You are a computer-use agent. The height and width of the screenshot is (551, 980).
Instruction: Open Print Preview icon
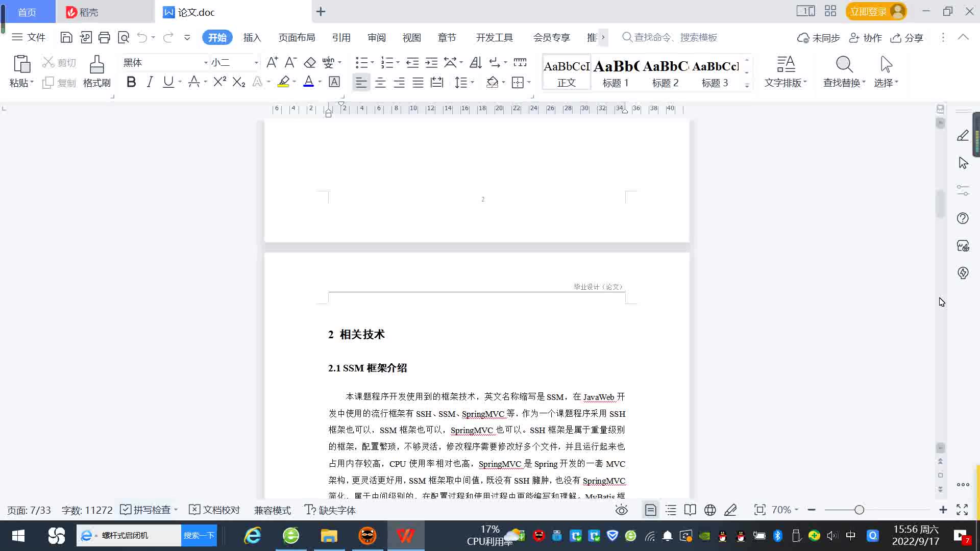124,37
